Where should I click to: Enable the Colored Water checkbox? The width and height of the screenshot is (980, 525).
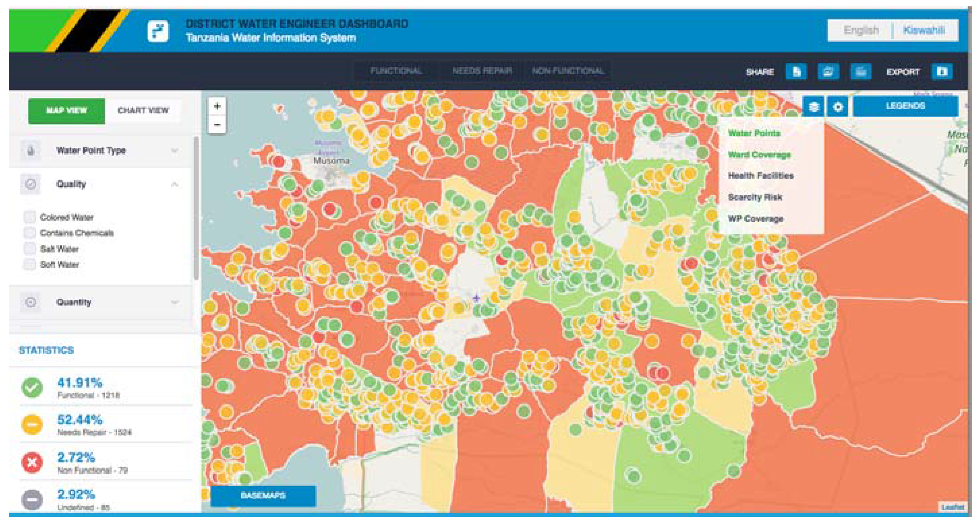pos(30,217)
